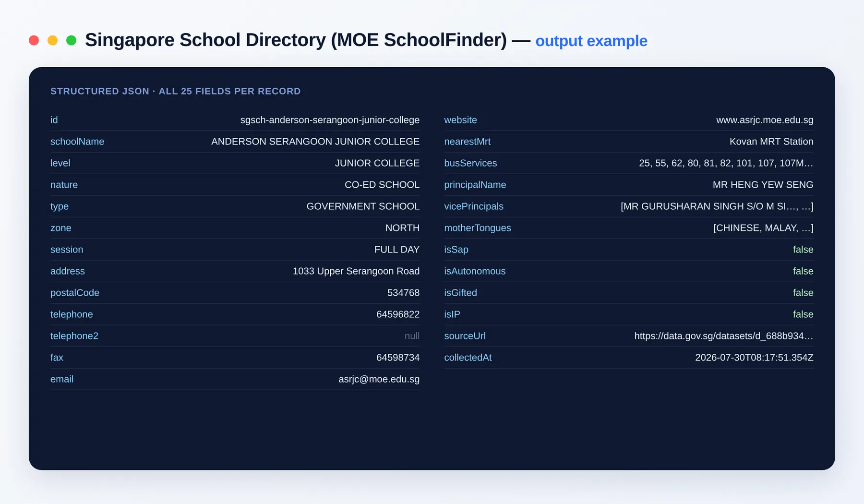The height and width of the screenshot is (504, 864).
Task: Select the 'telephone' field label
Action: pyautogui.click(x=72, y=314)
